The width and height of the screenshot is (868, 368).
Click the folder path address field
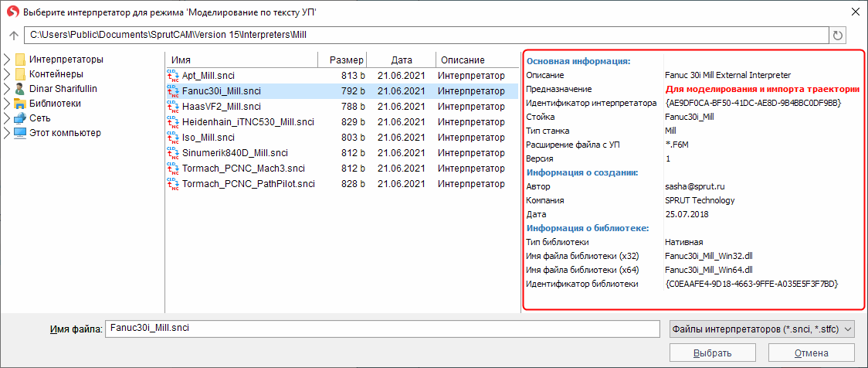[x=426, y=36]
